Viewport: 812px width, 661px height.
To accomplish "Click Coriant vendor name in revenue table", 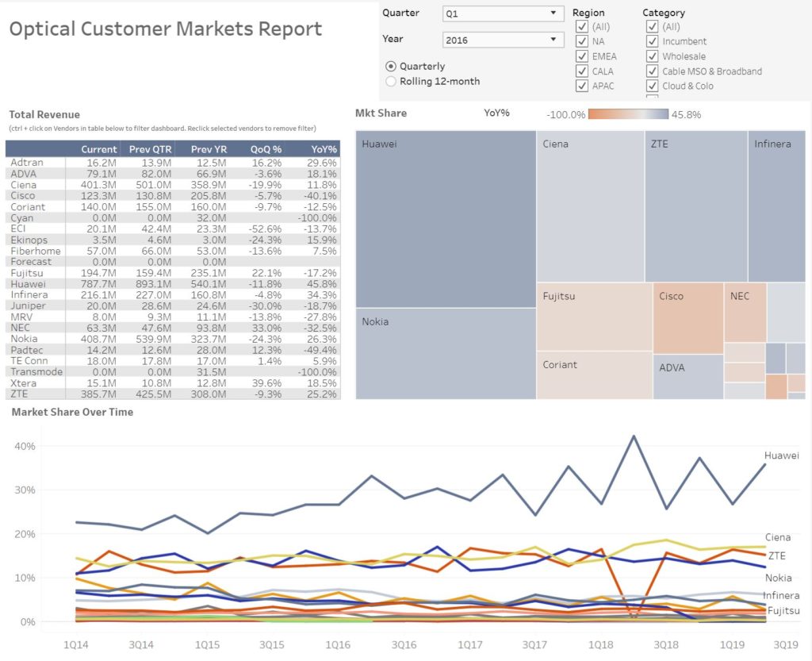I will (x=28, y=206).
